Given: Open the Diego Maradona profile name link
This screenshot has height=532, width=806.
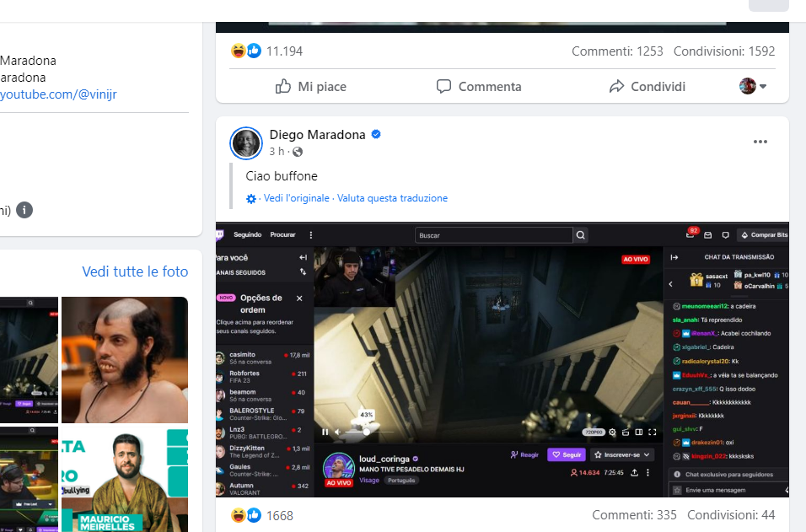Looking at the screenshot, I should point(317,135).
